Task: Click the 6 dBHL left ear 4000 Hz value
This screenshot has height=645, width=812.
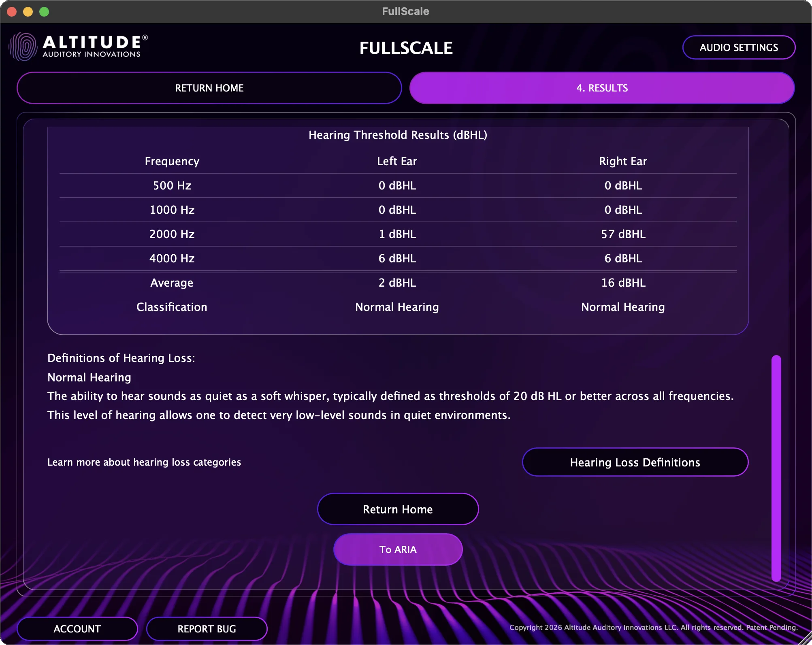Action: coord(397,258)
